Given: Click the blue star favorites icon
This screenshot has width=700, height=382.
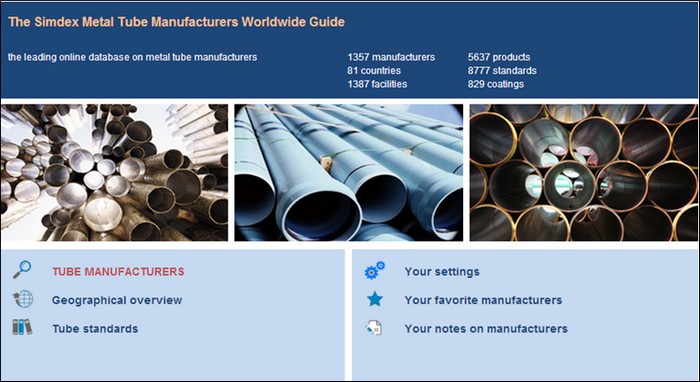Looking at the screenshot, I should [375, 299].
